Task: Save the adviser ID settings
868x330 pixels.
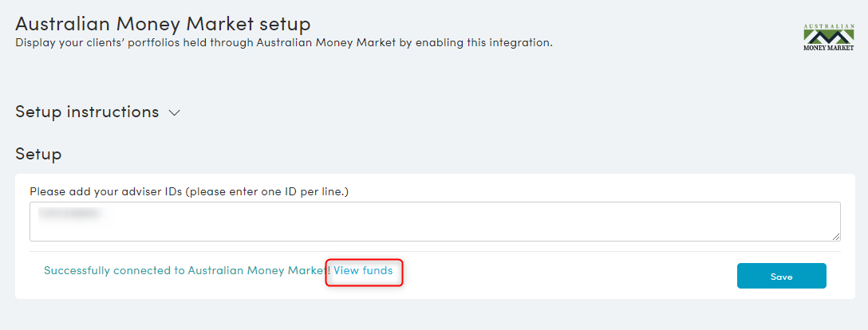Action: tap(781, 276)
